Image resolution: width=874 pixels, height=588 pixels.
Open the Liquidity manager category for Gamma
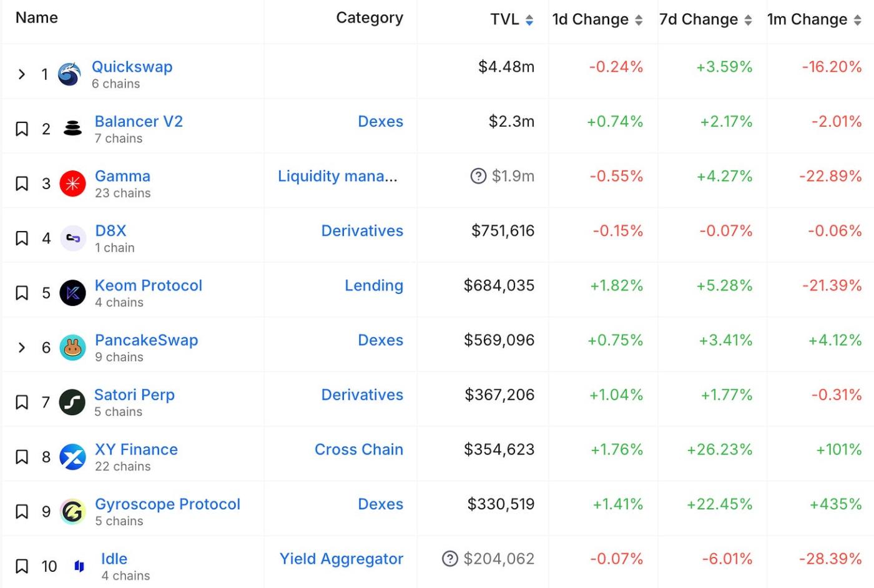pyautogui.click(x=337, y=176)
